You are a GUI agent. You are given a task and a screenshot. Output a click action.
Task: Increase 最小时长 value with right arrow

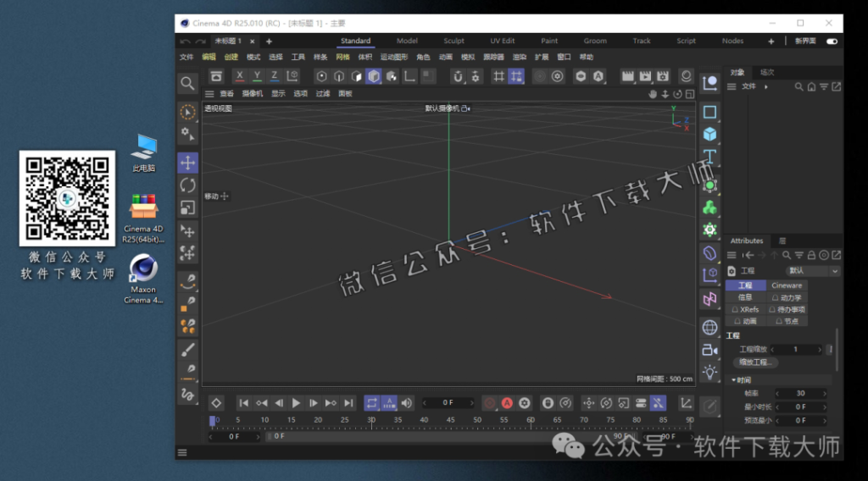point(824,407)
